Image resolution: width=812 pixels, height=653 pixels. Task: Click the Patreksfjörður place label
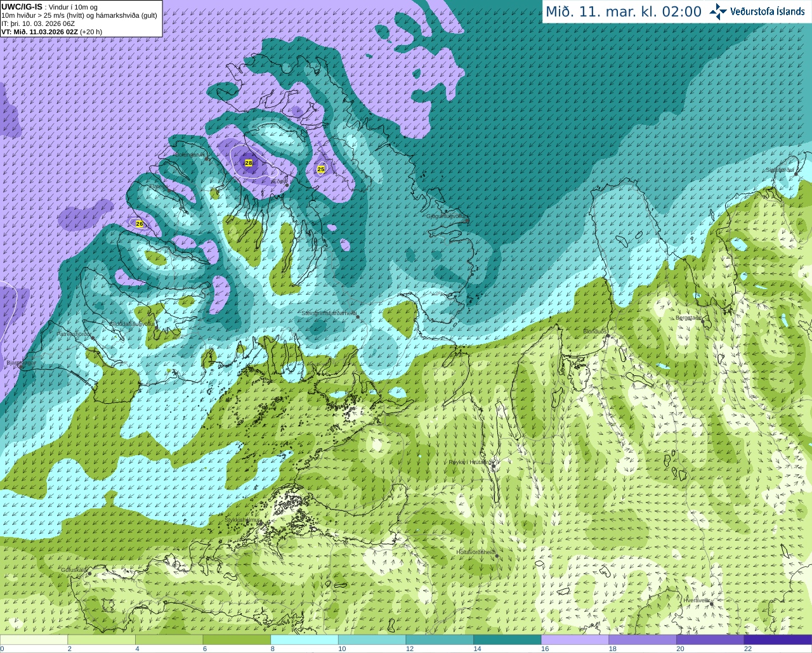pos(74,334)
